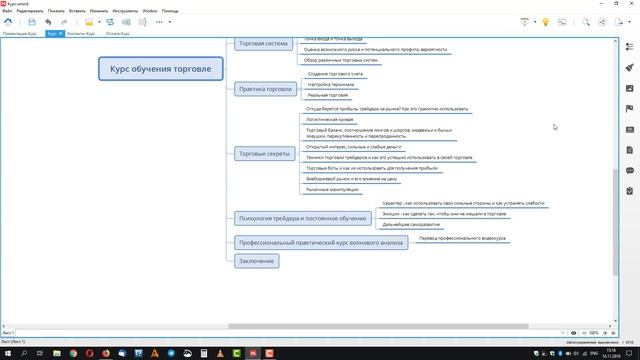Open the more tools ellipsis menu

pos(159,22)
